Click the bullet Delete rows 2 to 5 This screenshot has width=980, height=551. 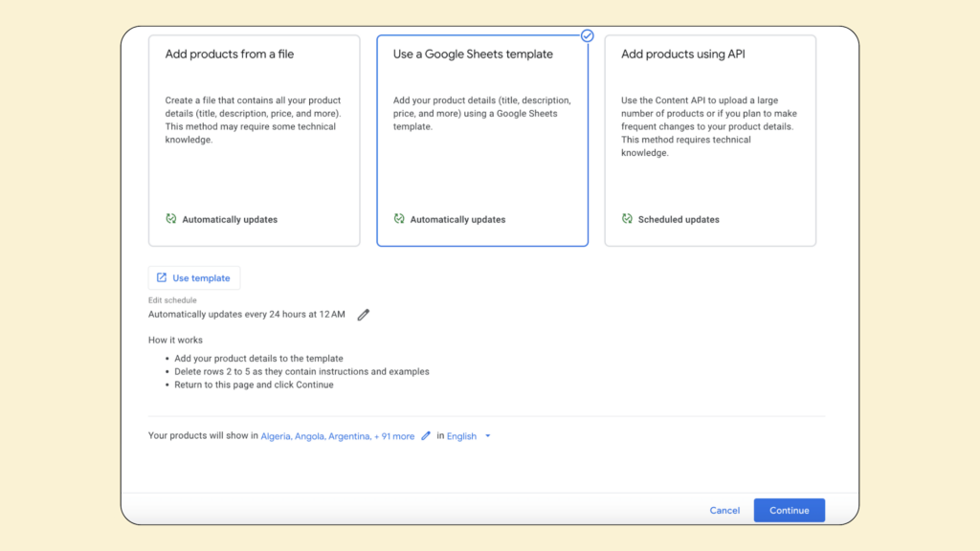click(301, 372)
